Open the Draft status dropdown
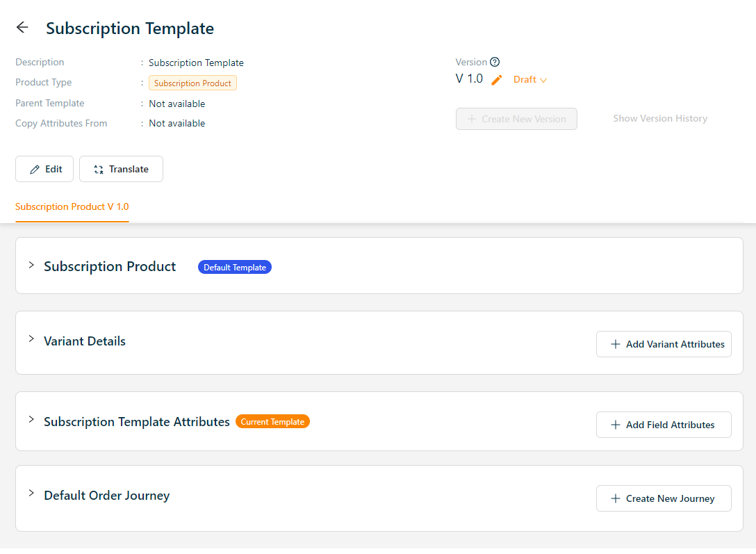The height and width of the screenshot is (554, 756). [530, 80]
